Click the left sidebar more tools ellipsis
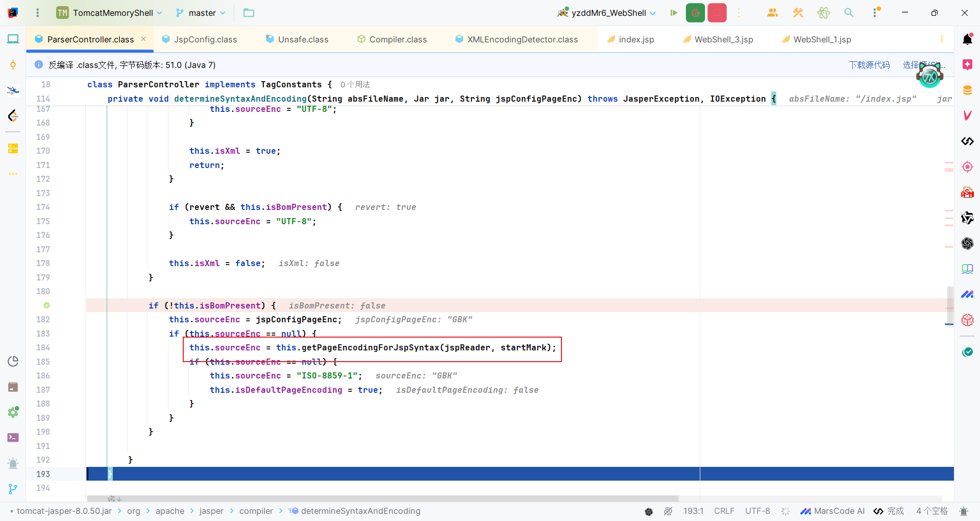 pos(13,174)
